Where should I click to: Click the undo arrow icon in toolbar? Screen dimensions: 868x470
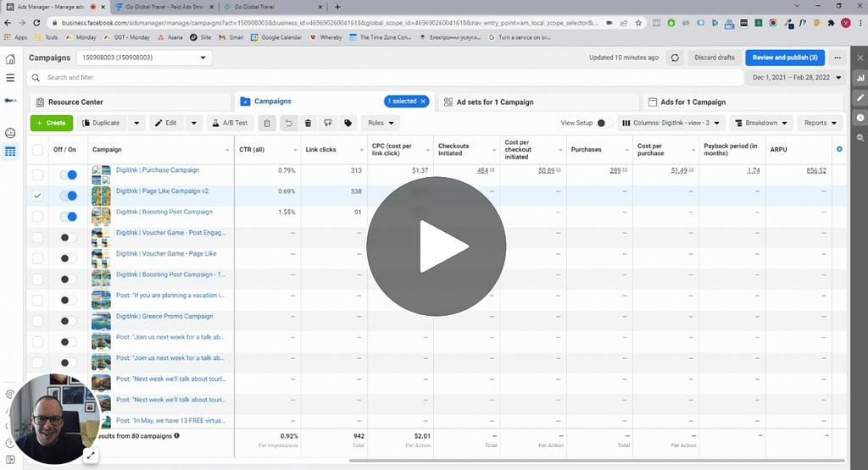click(288, 123)
